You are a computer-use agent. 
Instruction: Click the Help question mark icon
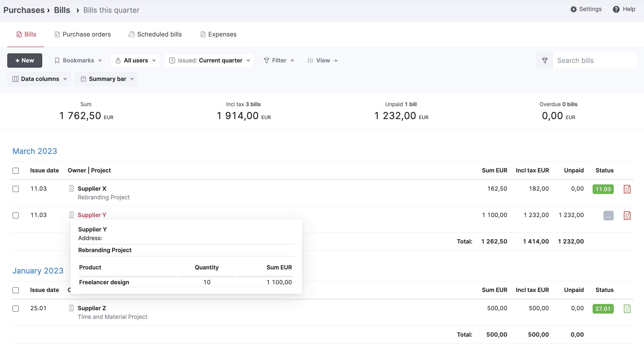[x=616, y=9]
